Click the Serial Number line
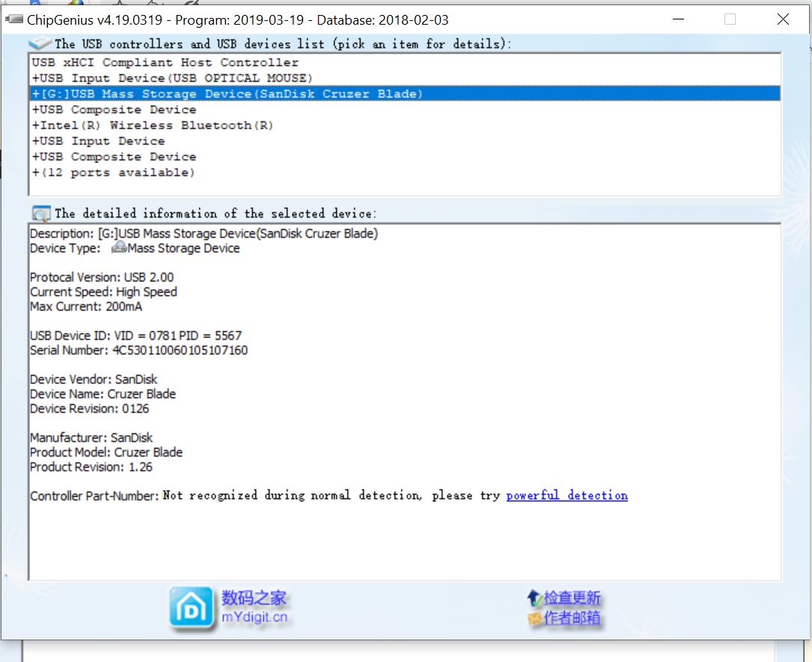The image size is (812, 662). point(138,350)
